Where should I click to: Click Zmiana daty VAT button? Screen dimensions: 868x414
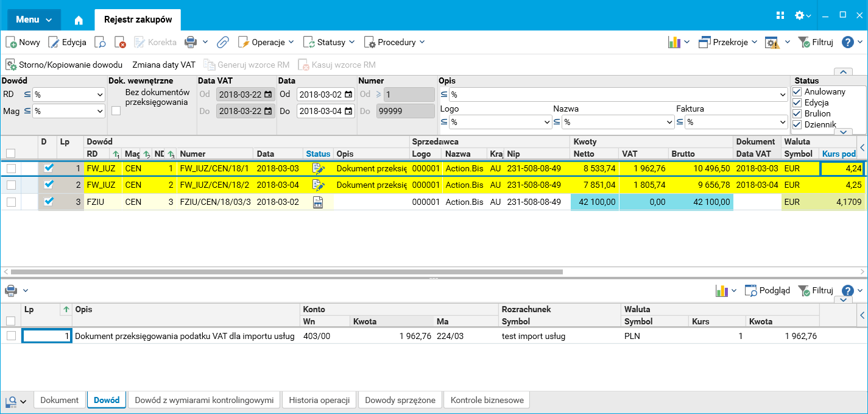pyautogui.click(x=164, y=65)
